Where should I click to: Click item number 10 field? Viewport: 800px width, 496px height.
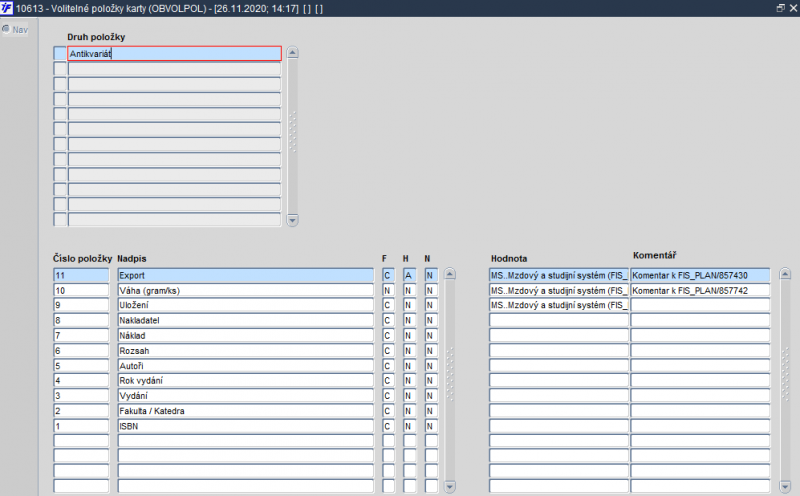(81, 290)
